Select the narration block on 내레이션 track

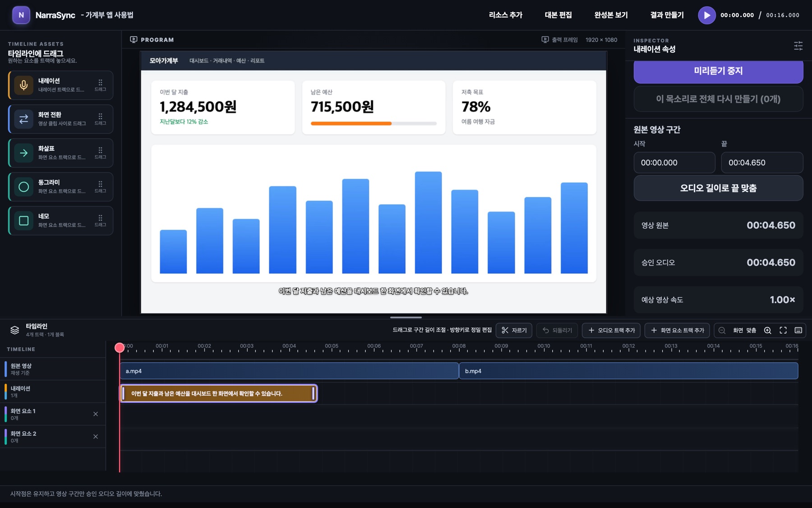[218, 393]
